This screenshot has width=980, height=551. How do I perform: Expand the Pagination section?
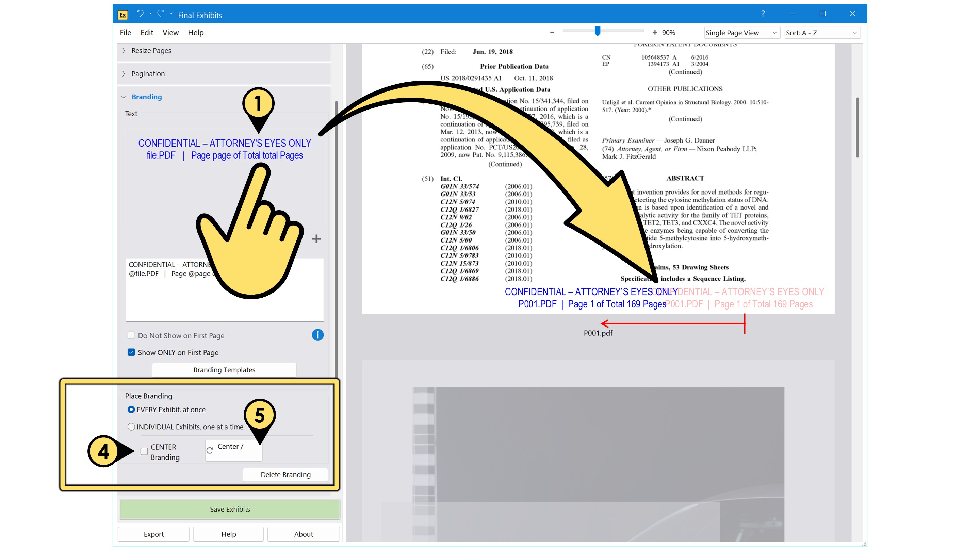coord(148,74)
